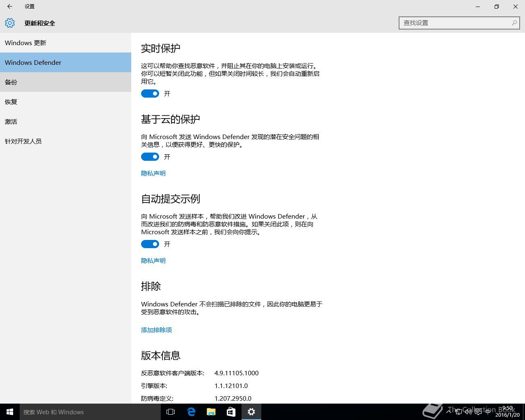Click the 反恶意软件客户端版本 label
This screenshot has width=525, height=420.
(x=173, y=373)
